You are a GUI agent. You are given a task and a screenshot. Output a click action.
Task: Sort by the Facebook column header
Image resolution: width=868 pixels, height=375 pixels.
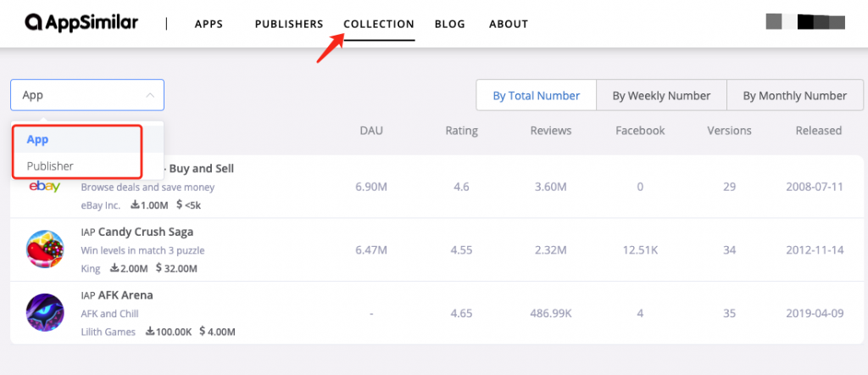pyautogui.click(x=640, y=131)
